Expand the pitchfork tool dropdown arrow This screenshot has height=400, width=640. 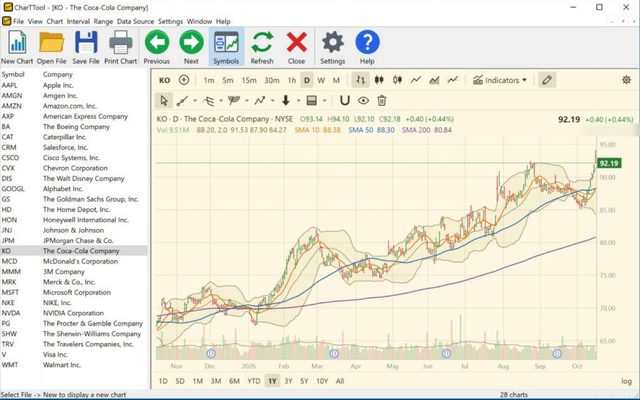pyautogui.click(x=247, y=101)
